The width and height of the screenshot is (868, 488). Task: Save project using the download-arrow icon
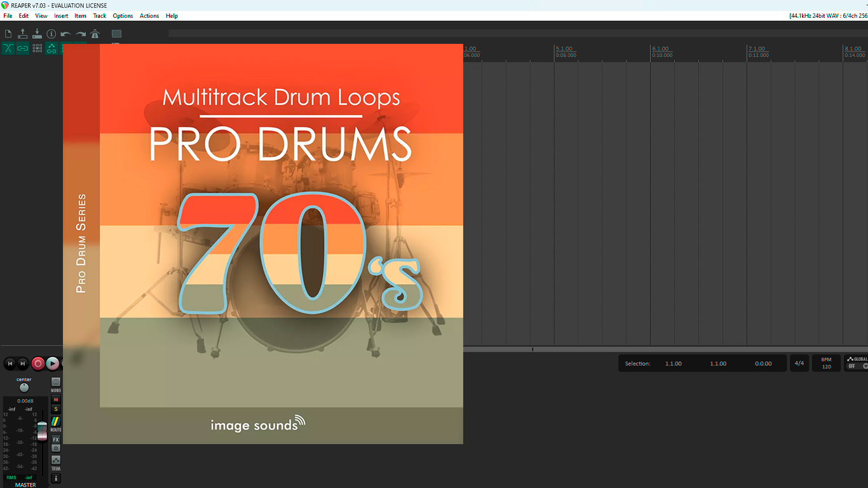(37, 34)
